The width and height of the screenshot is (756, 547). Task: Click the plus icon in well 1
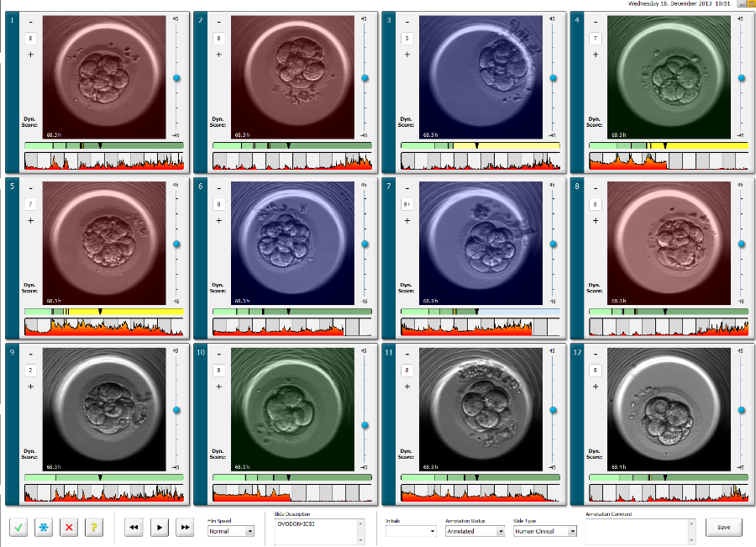coord(31,55)
